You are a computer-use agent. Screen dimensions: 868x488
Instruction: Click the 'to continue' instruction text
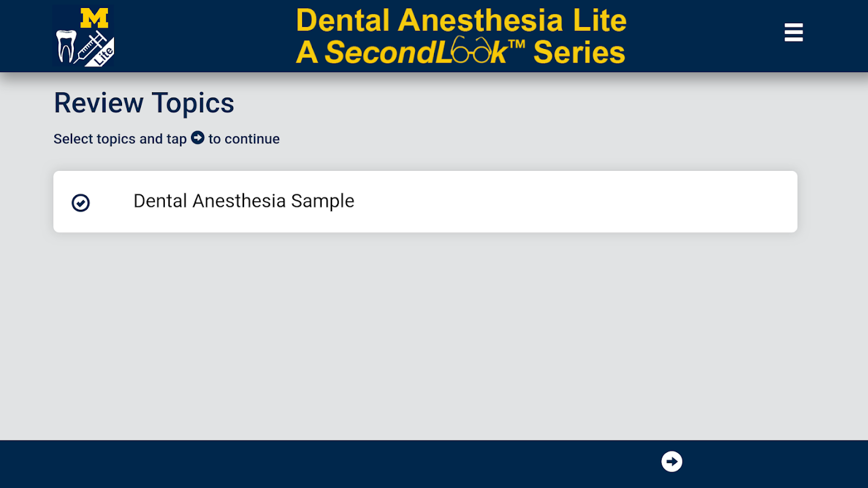coord(244,139)
